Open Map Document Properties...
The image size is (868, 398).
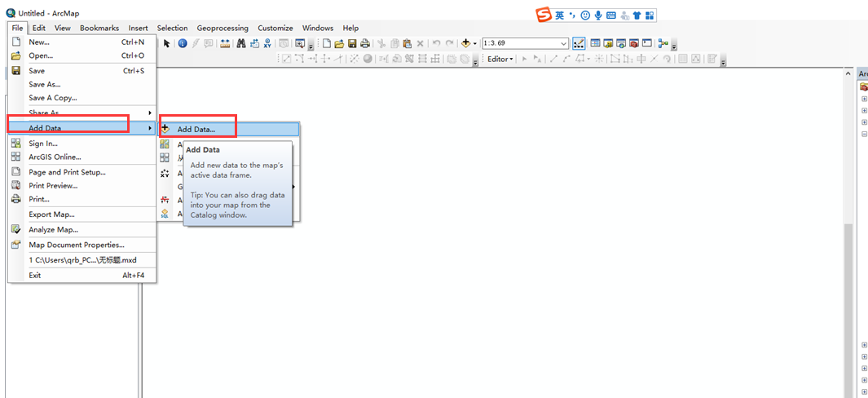tap(82, 245)
